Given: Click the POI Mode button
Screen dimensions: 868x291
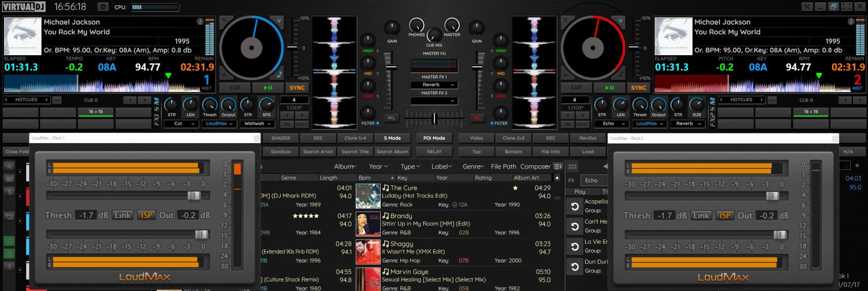Looking at the screenshot, I should click(434, 138).
